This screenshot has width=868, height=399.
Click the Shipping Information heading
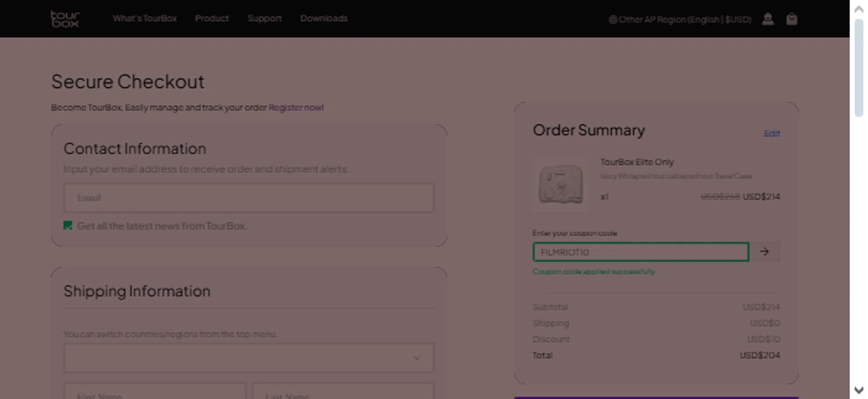(x=137, y=291)
